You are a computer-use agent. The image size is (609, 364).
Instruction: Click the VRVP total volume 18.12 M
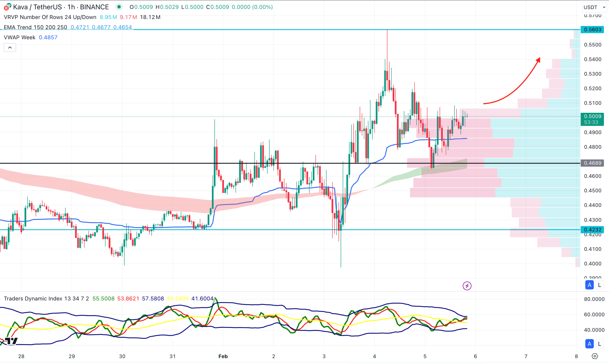tap(150, 17)
